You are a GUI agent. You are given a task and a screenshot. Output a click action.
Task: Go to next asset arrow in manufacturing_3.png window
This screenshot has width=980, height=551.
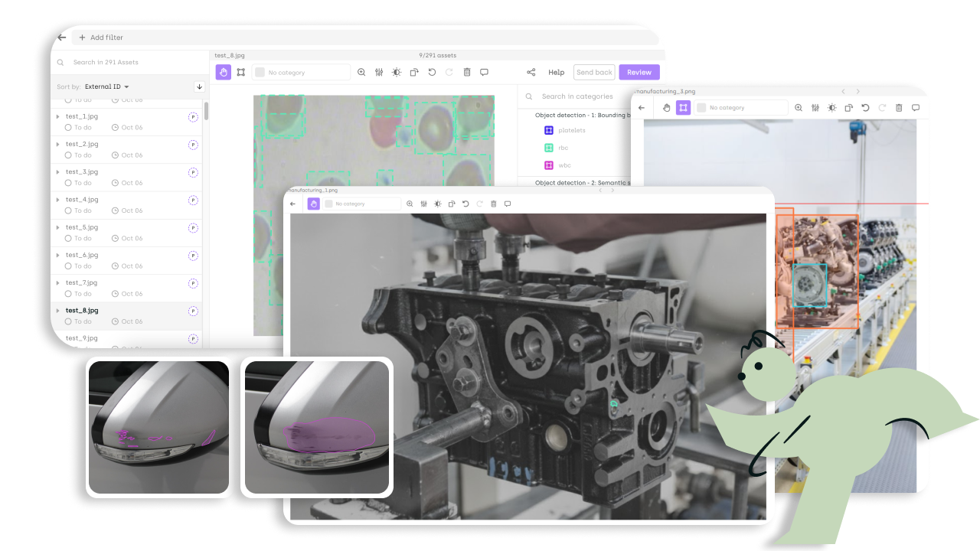pos(857,91)
